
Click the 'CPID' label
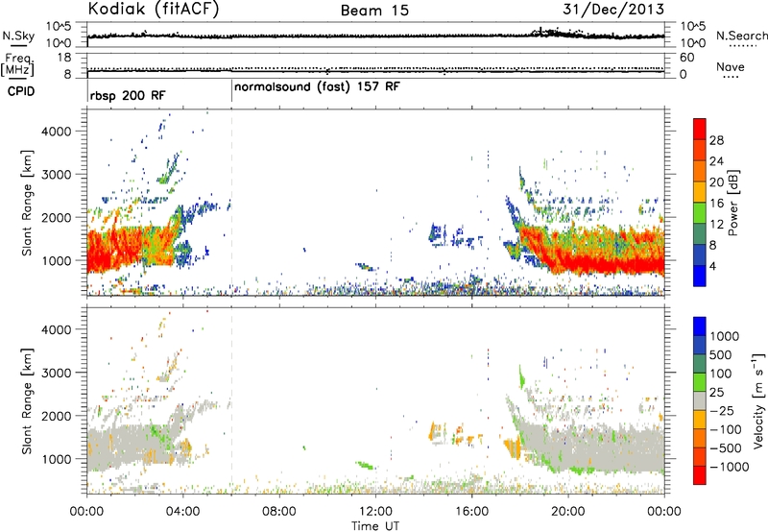21,91
